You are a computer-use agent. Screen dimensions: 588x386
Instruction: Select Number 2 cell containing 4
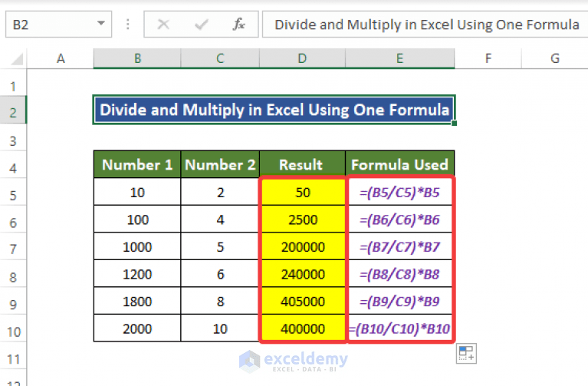(220, 219)
